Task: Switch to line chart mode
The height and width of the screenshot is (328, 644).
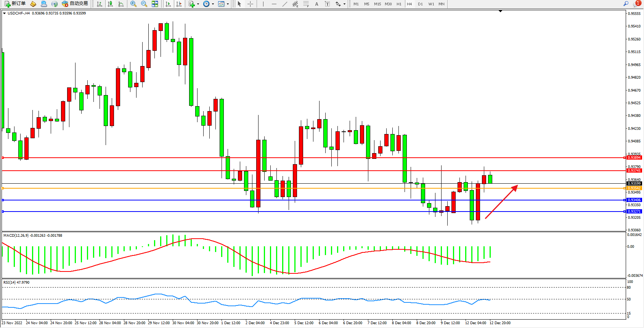Action: pyautogui.click(x=121, y=4)
